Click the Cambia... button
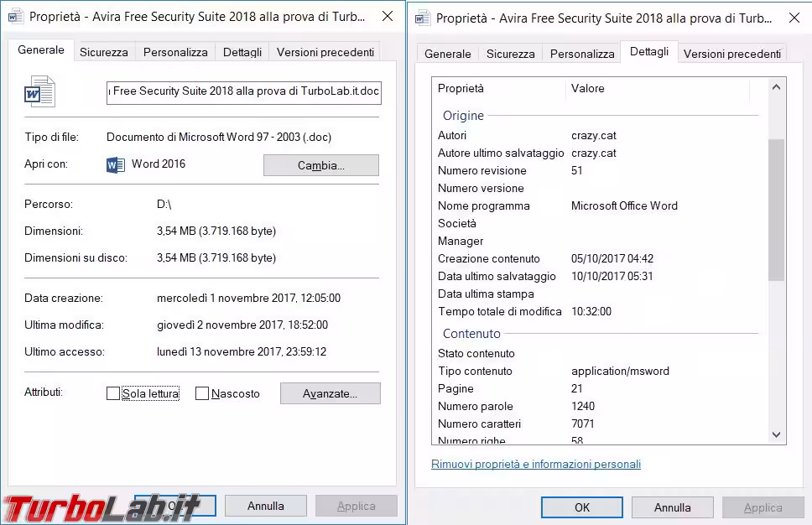 tap(321, 165)
